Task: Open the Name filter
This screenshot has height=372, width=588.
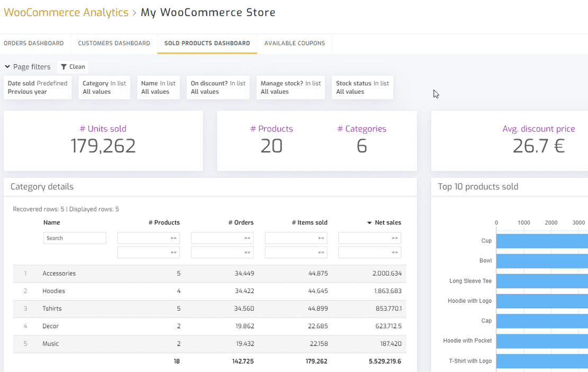Action: (158, 87)
